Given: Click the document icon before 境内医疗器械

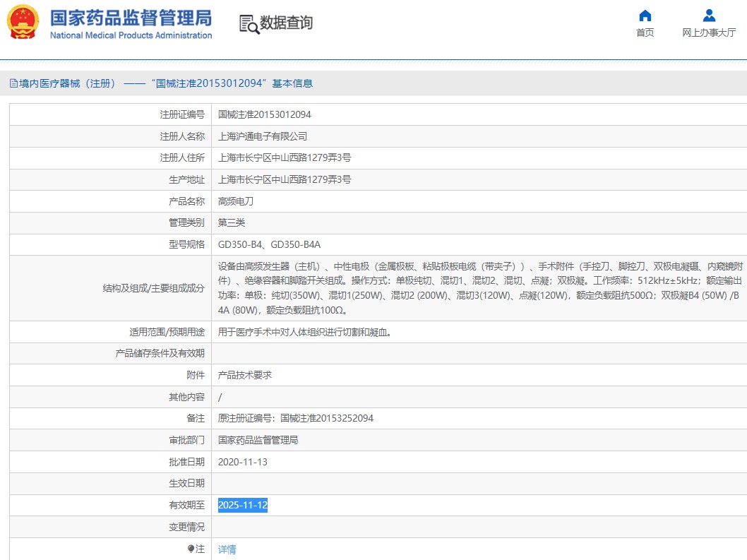Looking at the screenshot, I should (13, 83).
